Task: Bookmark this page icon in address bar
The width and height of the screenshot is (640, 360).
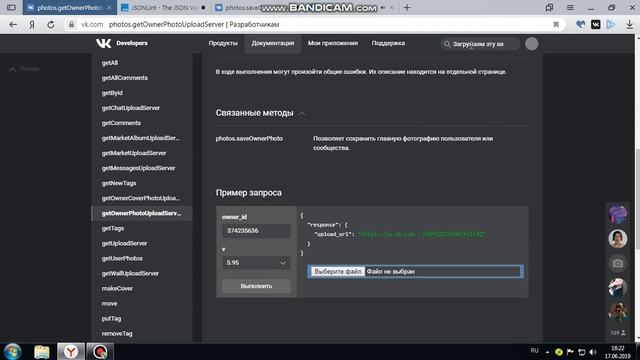Action: (556, 24)
